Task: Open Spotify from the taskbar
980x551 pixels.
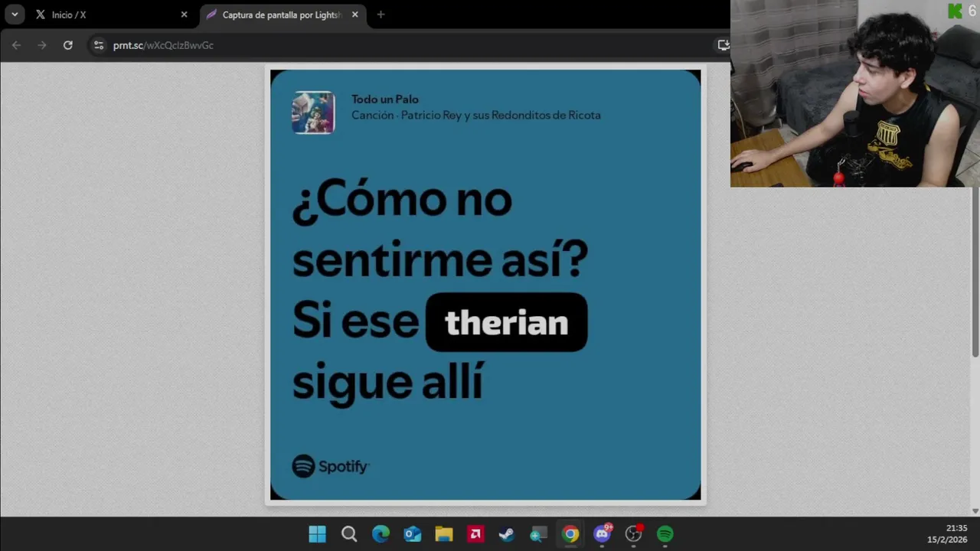Action: (665, 534)
